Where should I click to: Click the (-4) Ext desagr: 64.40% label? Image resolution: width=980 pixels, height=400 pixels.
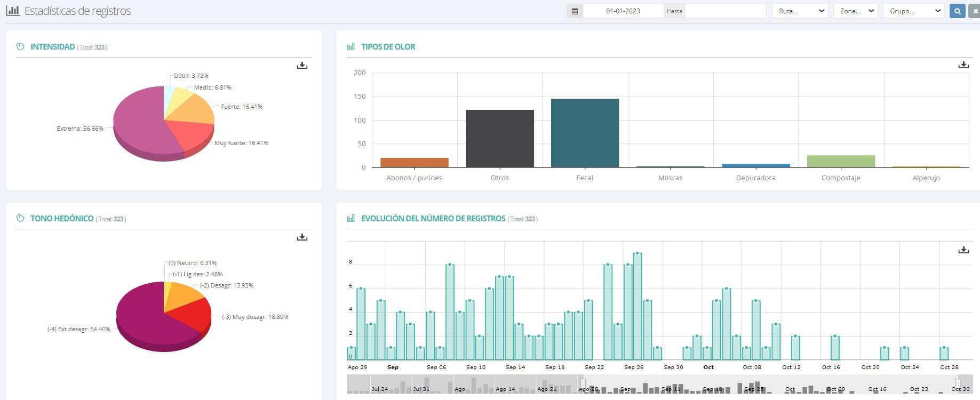(x=78, y=329)
